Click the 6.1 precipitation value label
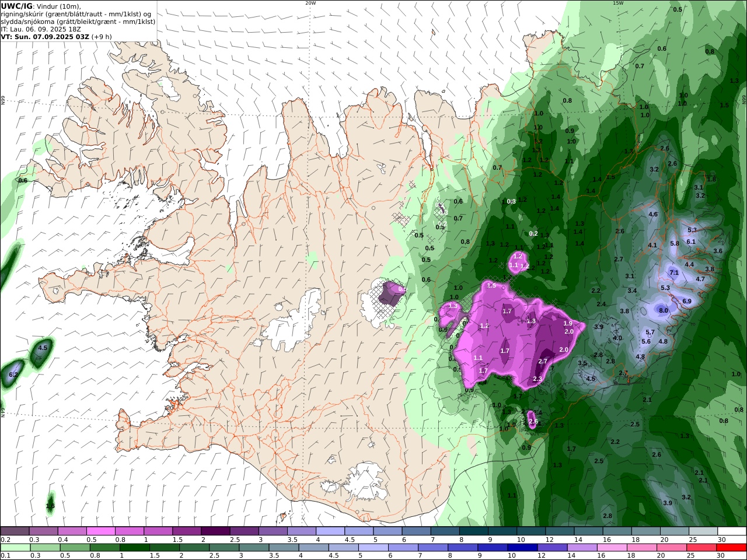Screen dimensions: 747x560 click(691, 242)
